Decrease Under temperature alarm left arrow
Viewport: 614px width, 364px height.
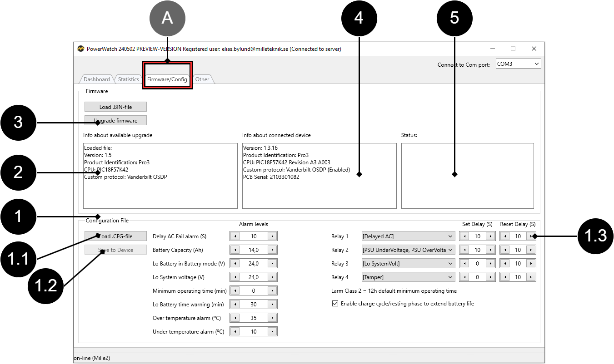click(235, 332)
